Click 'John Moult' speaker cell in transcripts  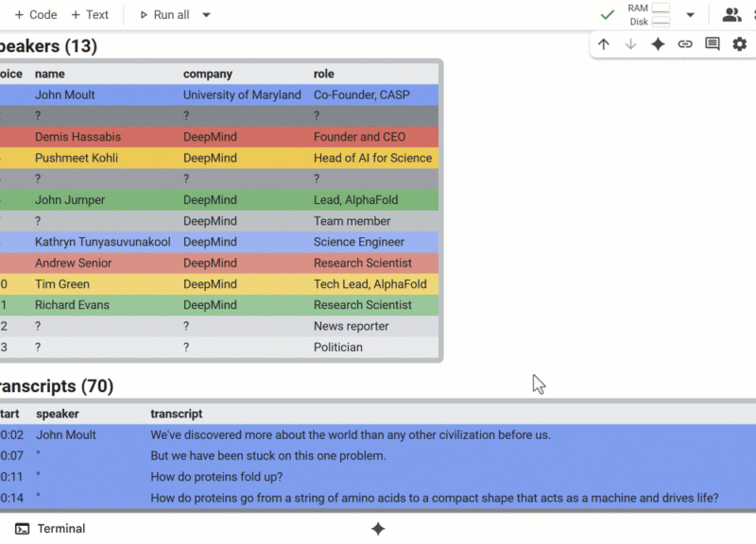66,435
